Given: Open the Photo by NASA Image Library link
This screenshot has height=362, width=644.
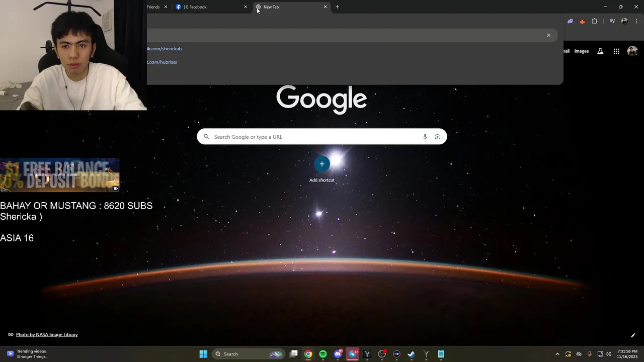Looking at the screenshot, I should pyautogui.click(x=47, y=335).
